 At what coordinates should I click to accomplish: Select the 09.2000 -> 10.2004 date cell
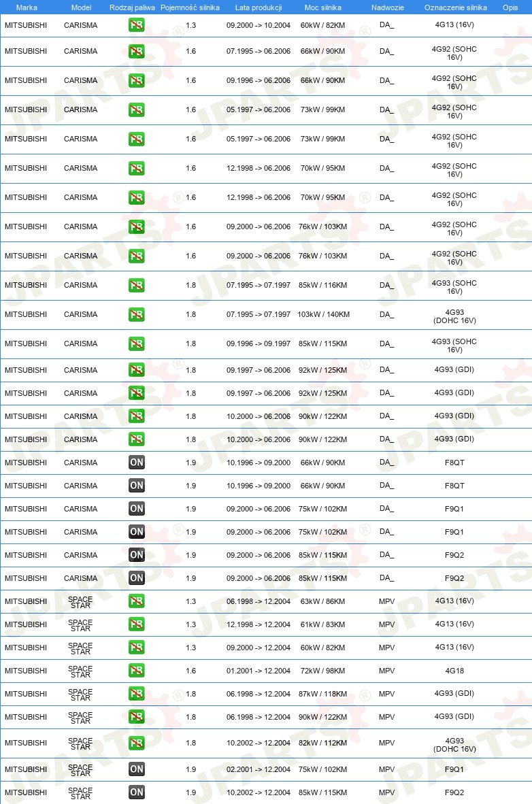click(259, 25)
